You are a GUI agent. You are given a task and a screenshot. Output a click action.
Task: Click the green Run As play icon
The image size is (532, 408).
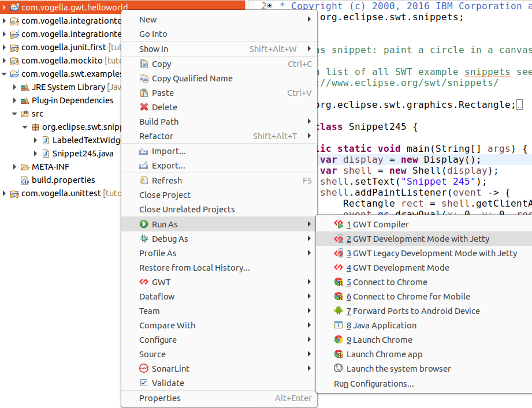click(144, 224)
